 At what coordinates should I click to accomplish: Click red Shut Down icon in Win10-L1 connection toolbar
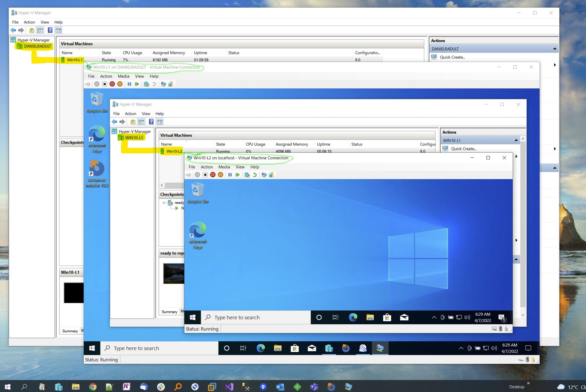[112, 84]
